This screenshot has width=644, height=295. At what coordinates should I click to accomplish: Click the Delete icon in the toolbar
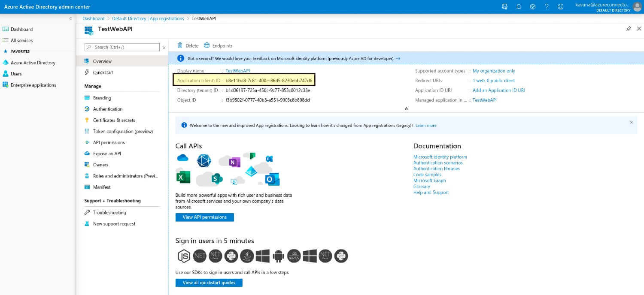(x=188, y=45)
